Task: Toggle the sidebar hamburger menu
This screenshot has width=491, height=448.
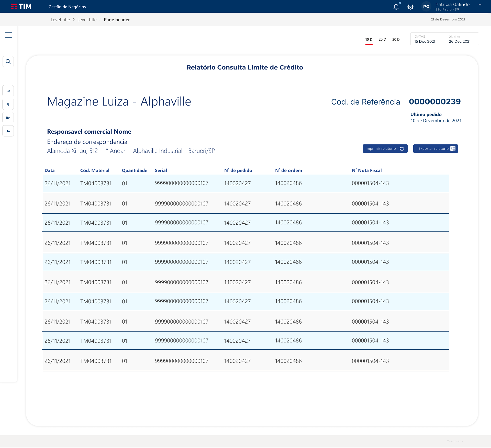Action: (x=8, y=35)
